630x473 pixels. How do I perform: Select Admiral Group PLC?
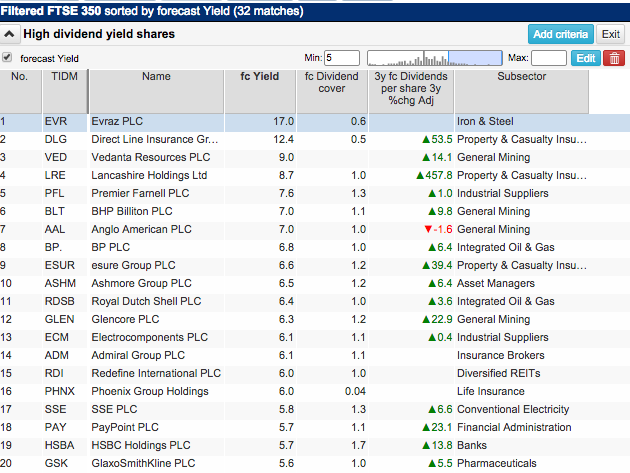coord(138,356)
